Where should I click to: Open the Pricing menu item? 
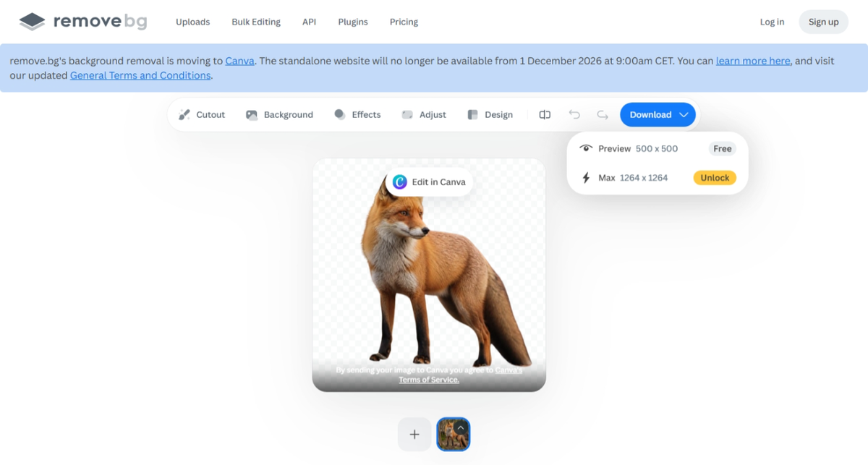[404, 22]
